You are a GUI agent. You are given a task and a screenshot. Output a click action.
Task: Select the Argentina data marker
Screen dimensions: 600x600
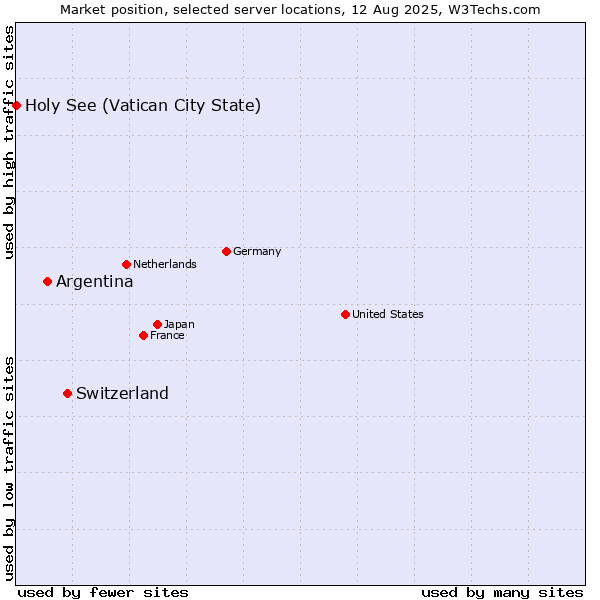click(47, 282)
